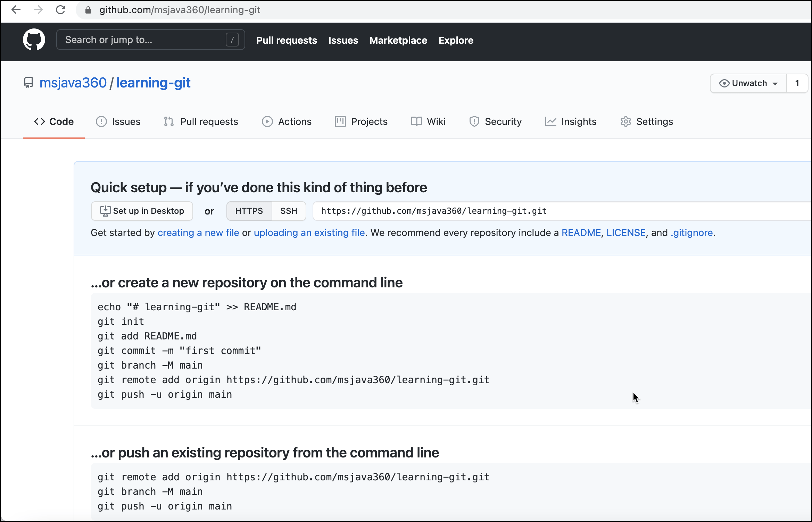812x522 pixels.
Task: Click the LICENSE link
Action: (626, 233)
